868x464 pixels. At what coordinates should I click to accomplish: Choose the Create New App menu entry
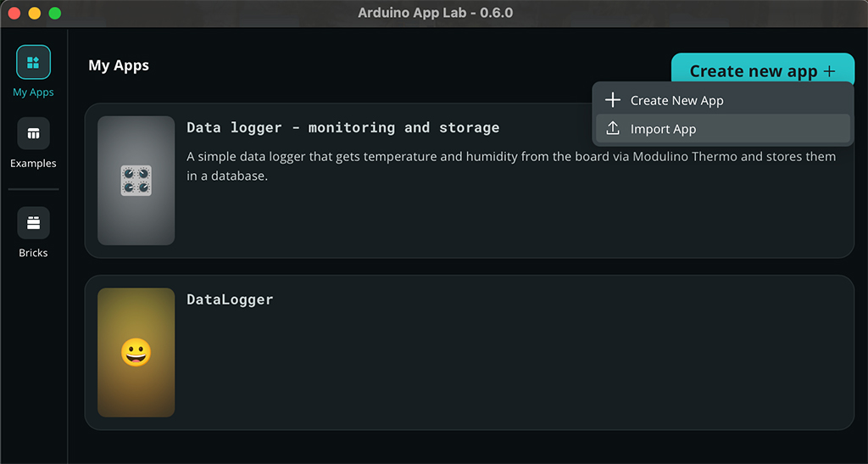pyautogui.click(x=676, y=100)
